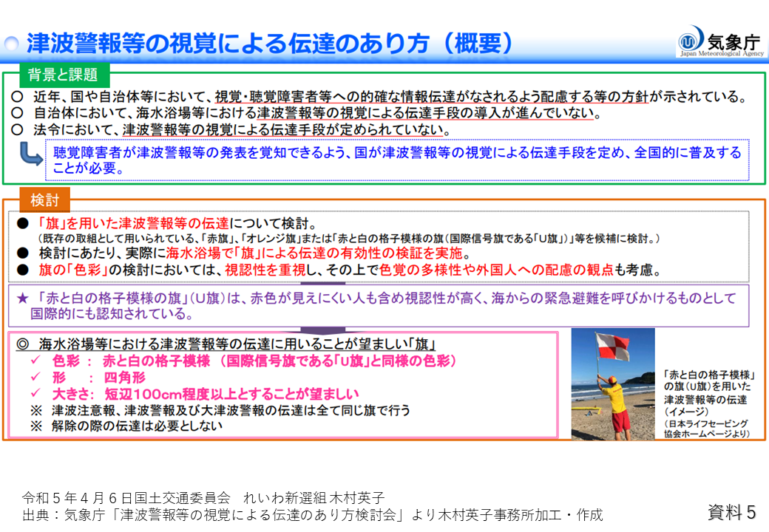Click the lifeguard beach photo
The height and width of the screenshot is (532, 769).
612,384
